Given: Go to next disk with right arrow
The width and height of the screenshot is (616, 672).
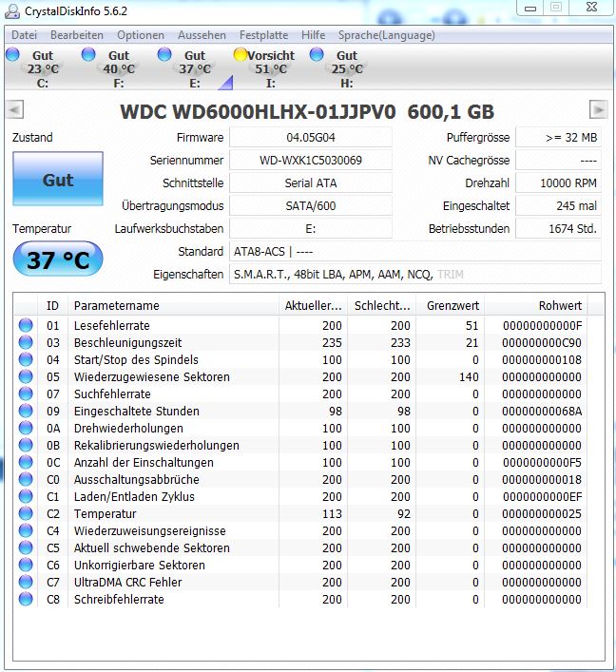Looking at the screenshot, I should pos(599,109).
